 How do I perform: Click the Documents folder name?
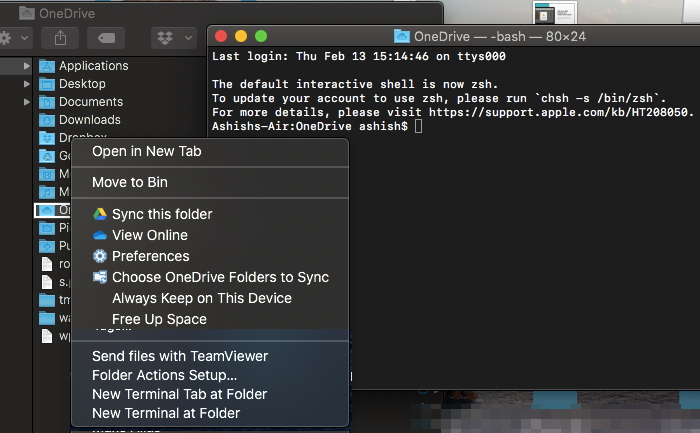pyautogui.click(x=91, y=102)
